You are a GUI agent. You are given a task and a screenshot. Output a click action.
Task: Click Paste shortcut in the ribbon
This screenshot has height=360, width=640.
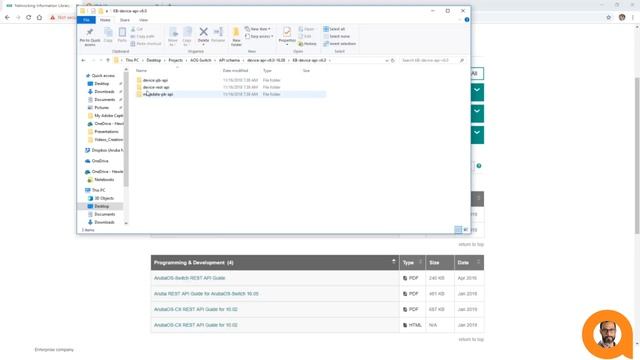pyautogui.click(x=146, y=44)
